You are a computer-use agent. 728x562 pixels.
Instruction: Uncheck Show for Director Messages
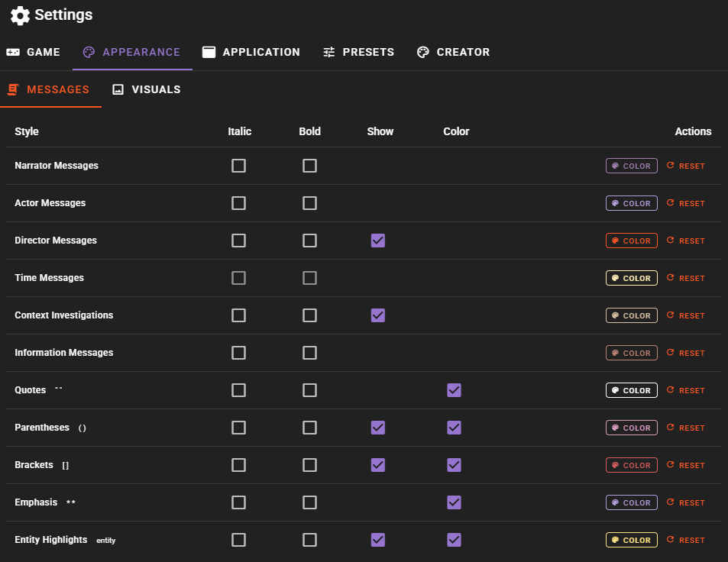point(378,241)
